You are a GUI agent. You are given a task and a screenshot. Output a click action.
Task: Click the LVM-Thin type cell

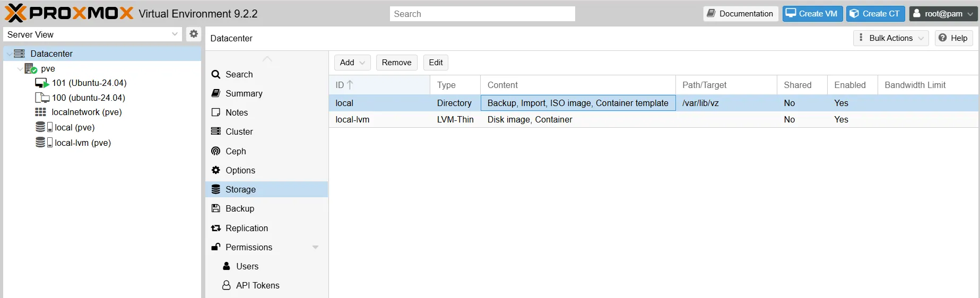point(455,119)
